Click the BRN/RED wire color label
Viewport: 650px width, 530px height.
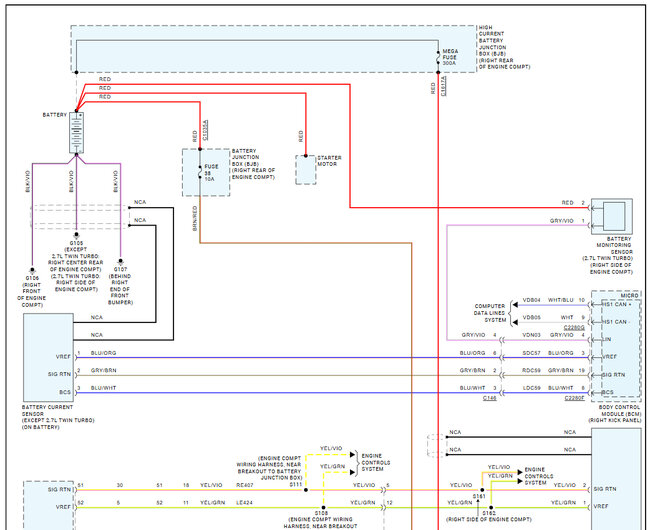click(x=195, y=218)
